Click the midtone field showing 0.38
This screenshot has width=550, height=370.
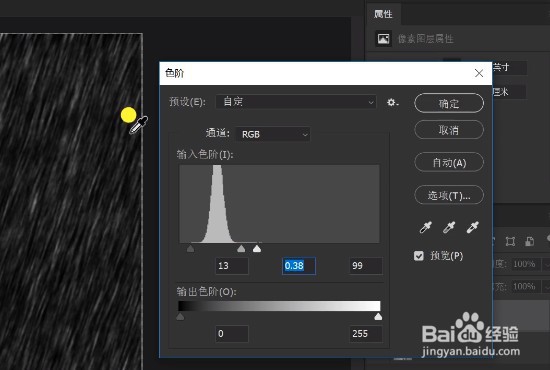299,266
